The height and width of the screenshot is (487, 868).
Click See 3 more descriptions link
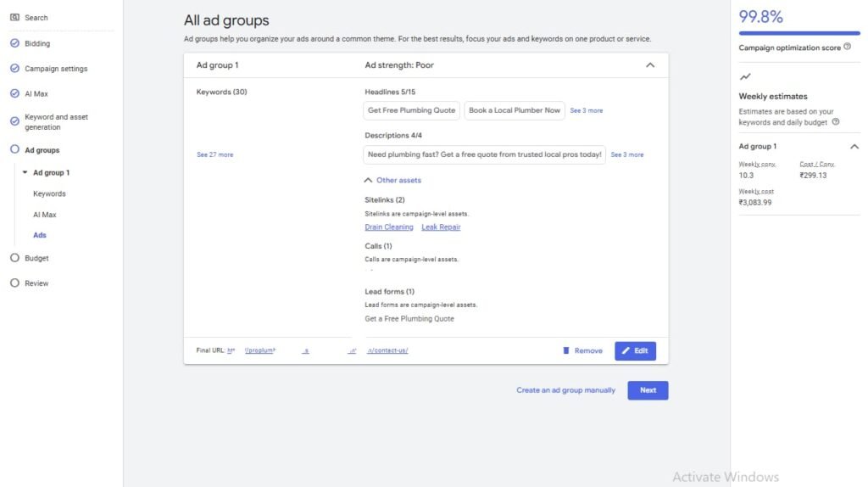(626, 154)
